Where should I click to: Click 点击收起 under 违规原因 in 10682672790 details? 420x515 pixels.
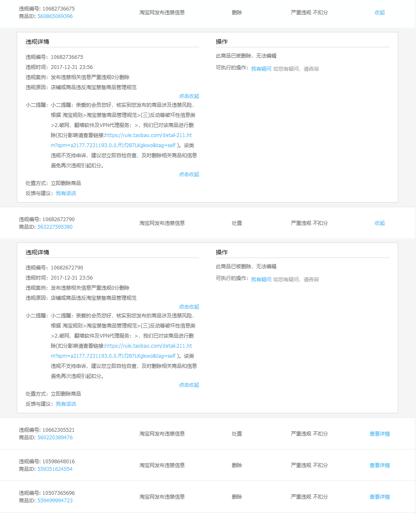click(x=189, y=306)
